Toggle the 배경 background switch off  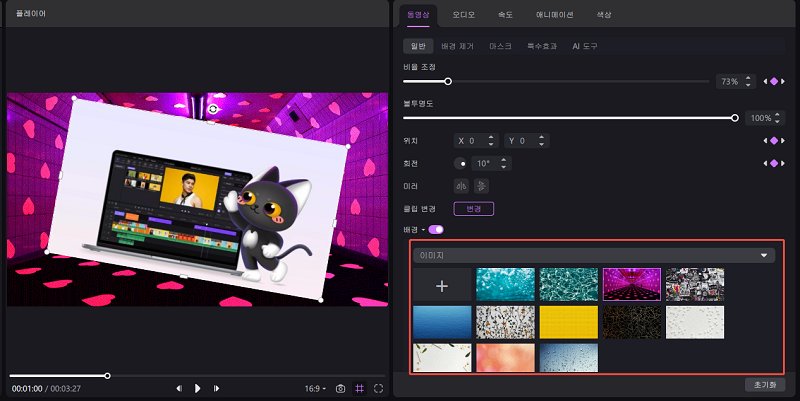click(436, 230)
